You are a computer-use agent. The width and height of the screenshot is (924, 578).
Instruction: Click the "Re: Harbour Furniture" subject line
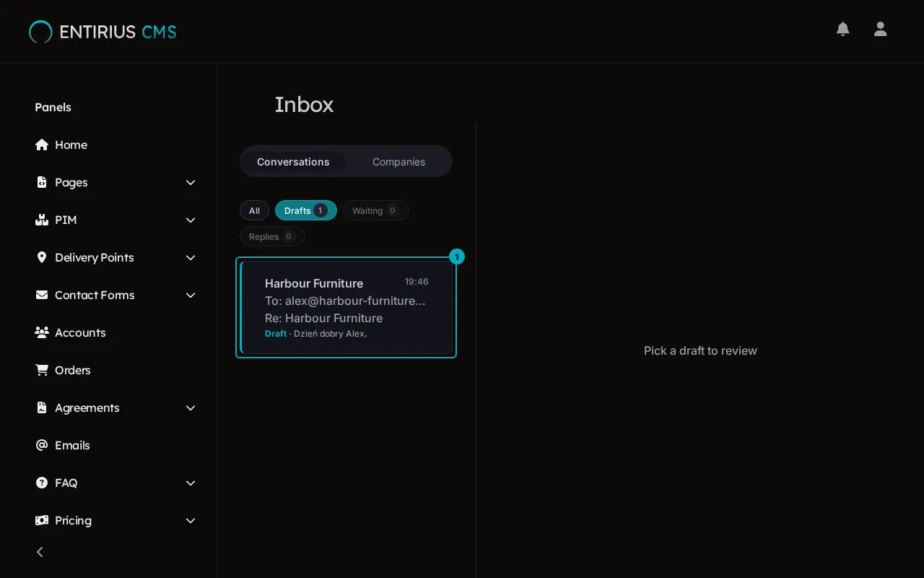point(323,318)
